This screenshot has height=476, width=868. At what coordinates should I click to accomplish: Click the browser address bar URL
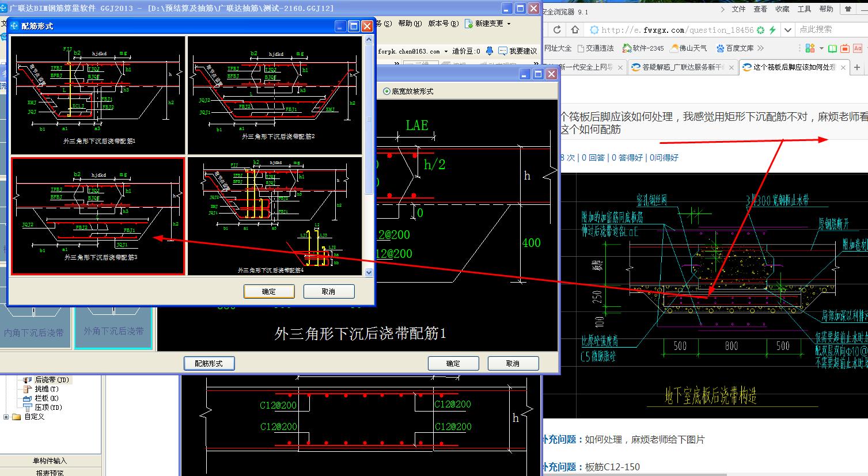click(677, 30)
